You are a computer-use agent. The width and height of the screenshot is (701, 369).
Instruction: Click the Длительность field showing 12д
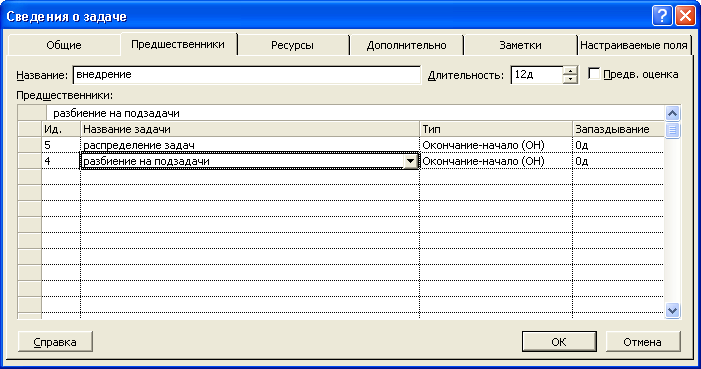[x=536, y=75]
